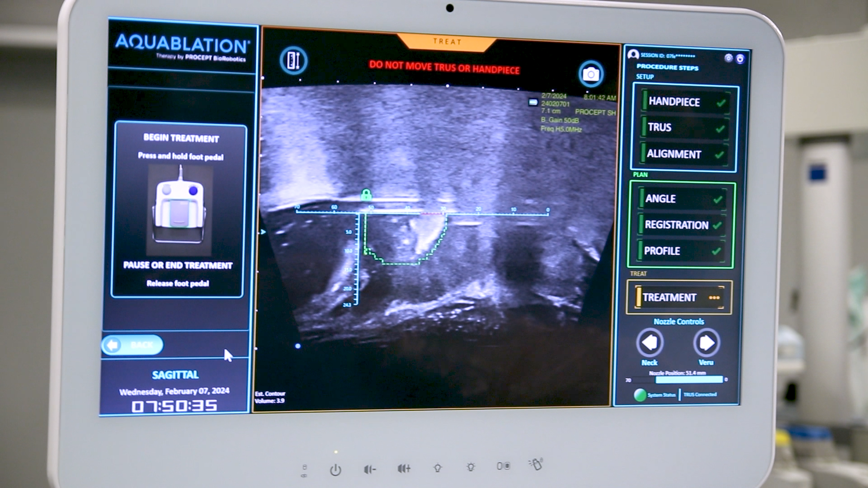Click the green System Status indicator
868x488 pixels.
640,395
